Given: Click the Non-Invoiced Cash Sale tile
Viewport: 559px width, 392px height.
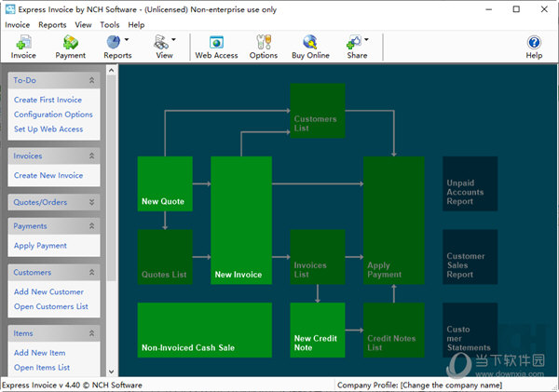Looking at the screenshot, I should pos(205,330).
